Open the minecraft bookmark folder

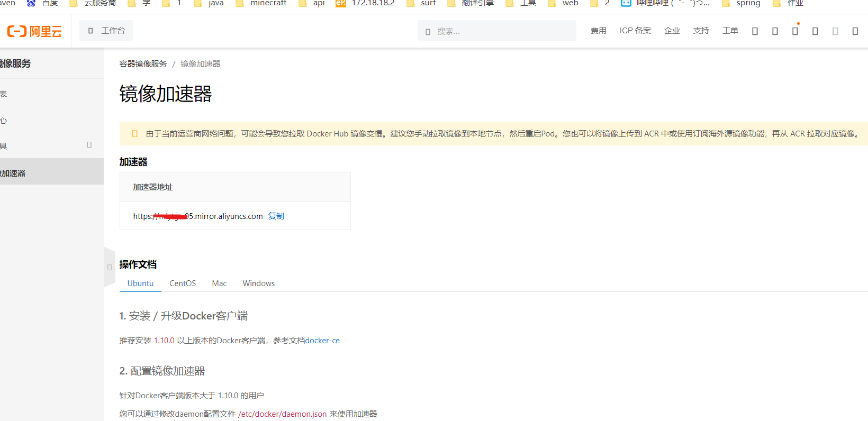pos(261,3)
